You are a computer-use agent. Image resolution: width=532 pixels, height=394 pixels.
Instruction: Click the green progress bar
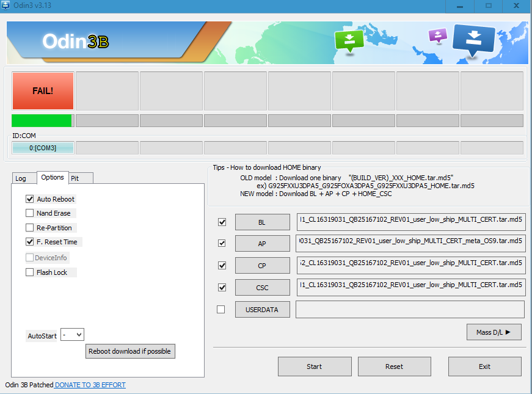pyautogui.click(x=42, y=120)
